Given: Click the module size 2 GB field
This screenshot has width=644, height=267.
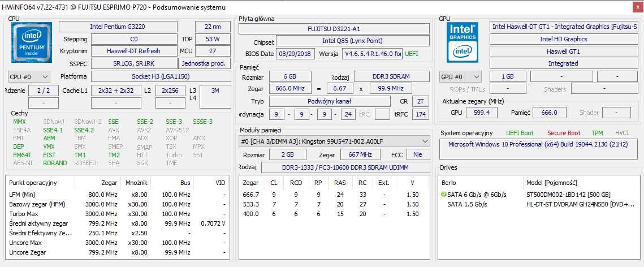Looking at the screenshot, I should 287,154.
